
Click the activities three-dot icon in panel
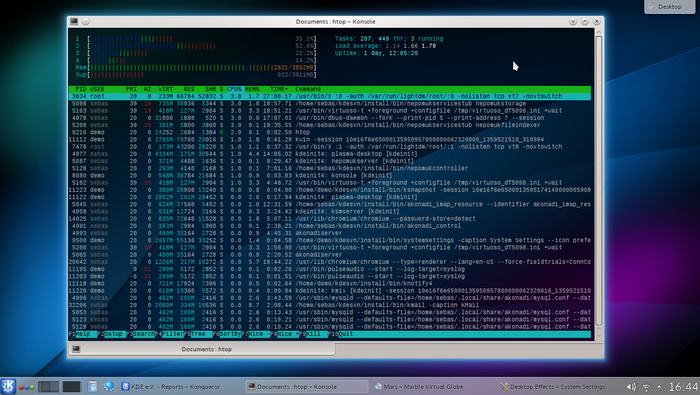pyautogui.click(x=26, y=387)
